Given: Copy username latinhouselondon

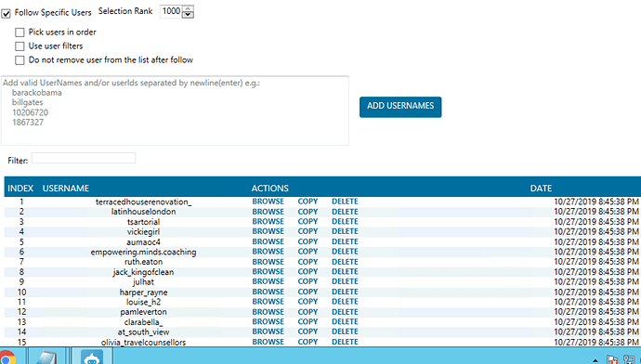Looking at the screenshot, I should [x=307, y=212].
